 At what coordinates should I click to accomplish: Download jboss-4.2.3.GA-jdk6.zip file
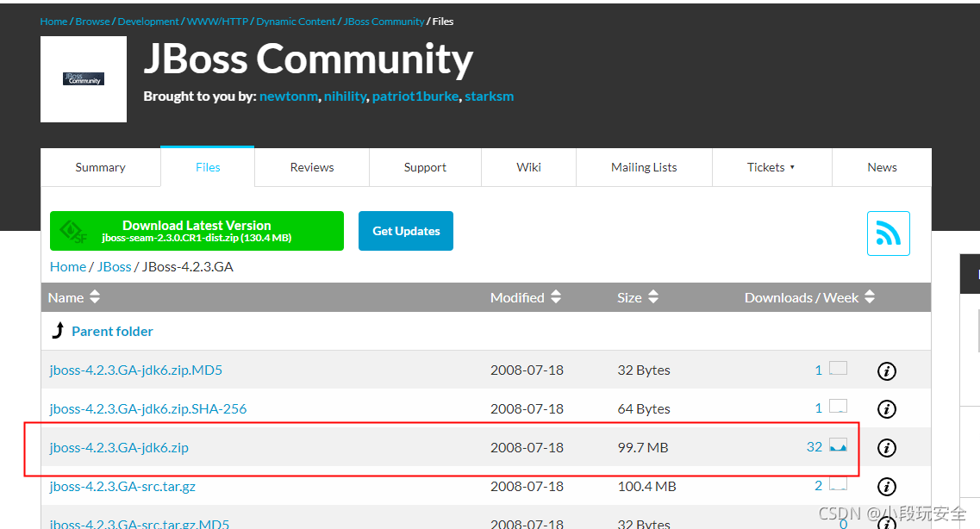119,448
